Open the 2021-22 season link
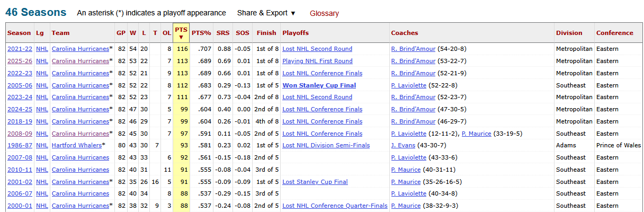The image size is (644, 212). pos(19,49)
